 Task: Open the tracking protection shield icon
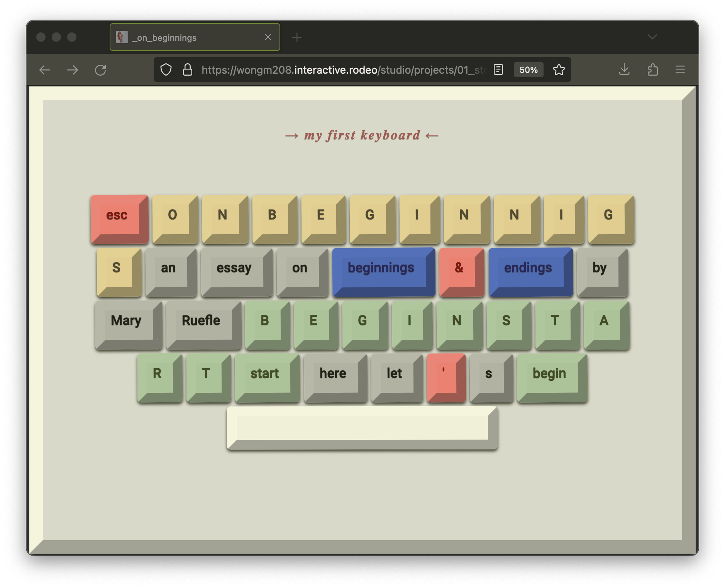[166, 70]
